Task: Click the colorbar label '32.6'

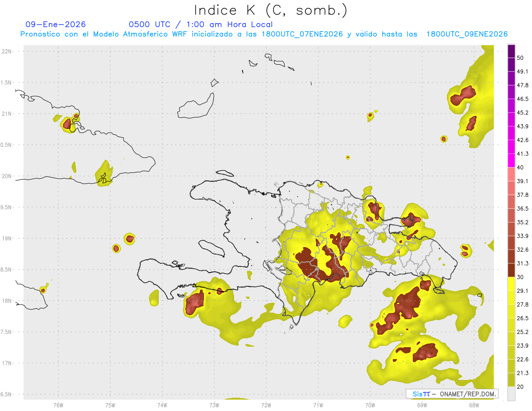Action: point(523,250)
